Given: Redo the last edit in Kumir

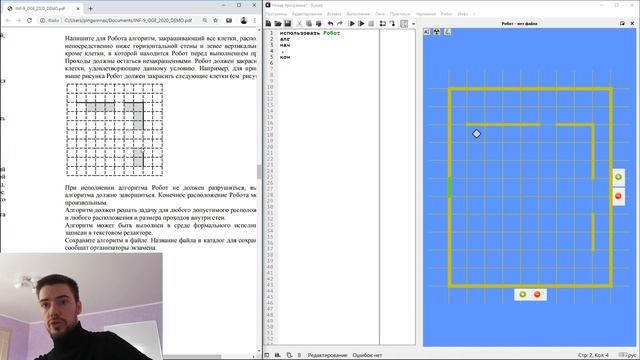Looking at the screenshot, I should (x=340, y=24).
